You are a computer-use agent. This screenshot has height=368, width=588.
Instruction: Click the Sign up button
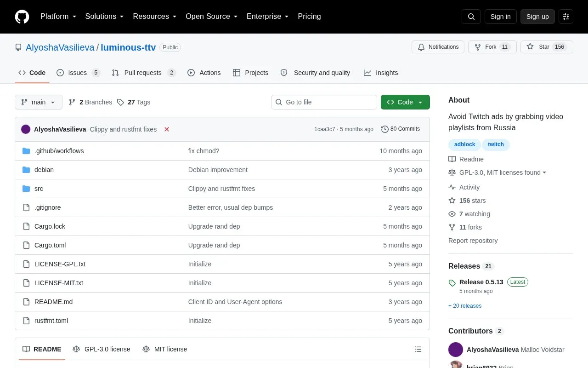(537, 17)
